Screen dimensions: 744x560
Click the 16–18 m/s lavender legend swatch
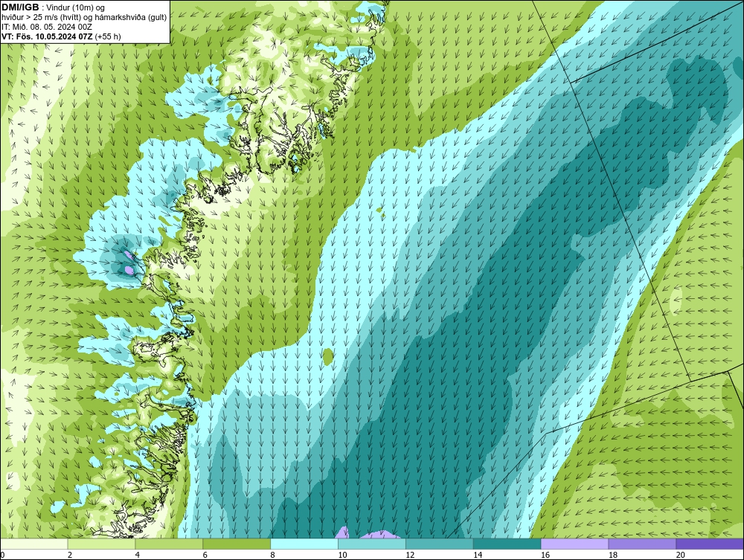tap(574, 544)
